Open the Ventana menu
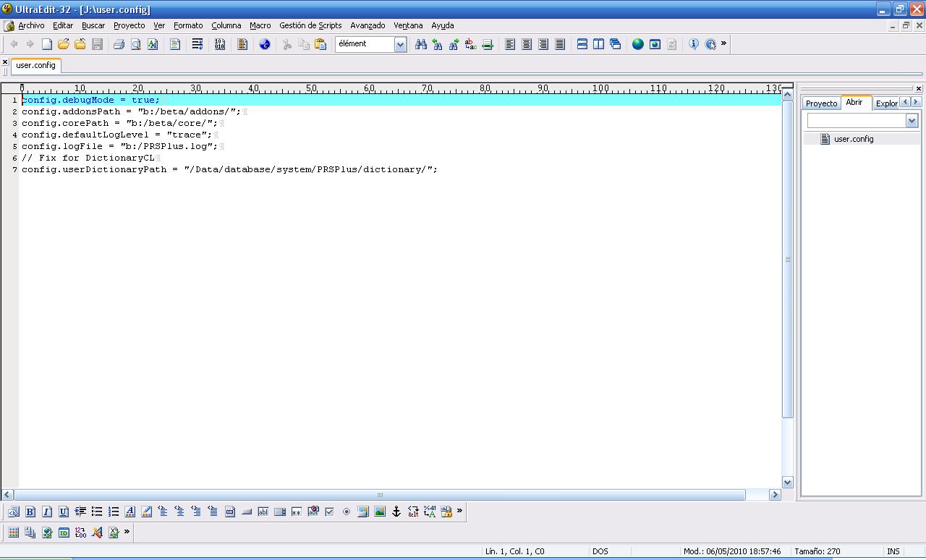The width and height of the screenshot is (926, 560). (408, 25)
